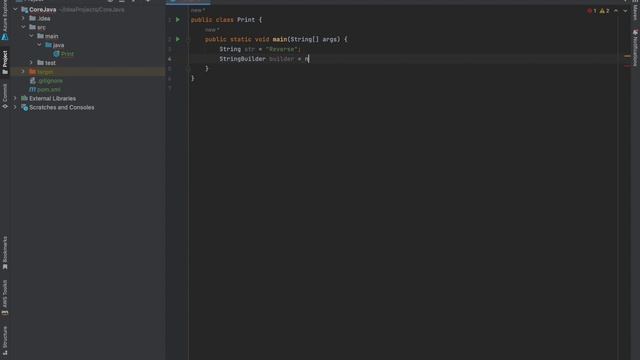The width and height of the screenshot is (640, 360).
Task: Select the CoreJava project node
Action: [42, 9]
